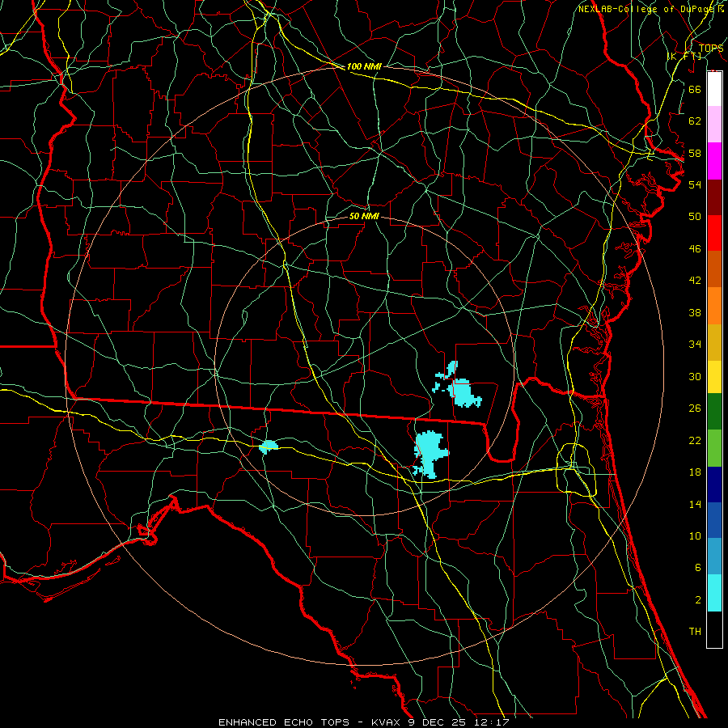The image size is (728, 728).
Task: Click the legend value '50'
Action: point(695,217)
